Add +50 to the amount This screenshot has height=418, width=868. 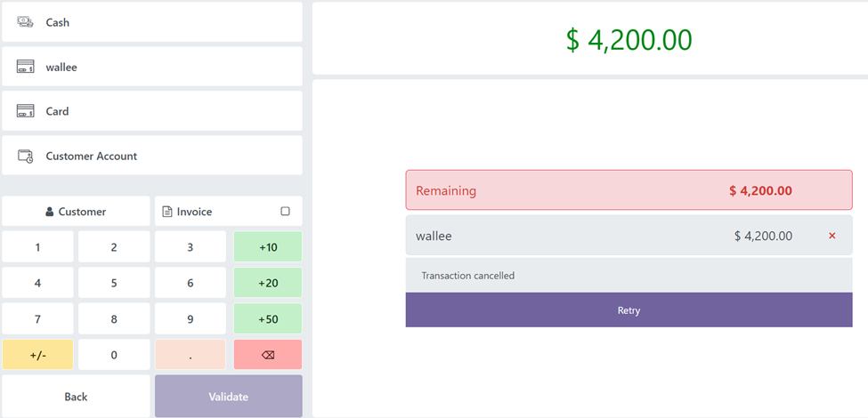click(267, 318)
